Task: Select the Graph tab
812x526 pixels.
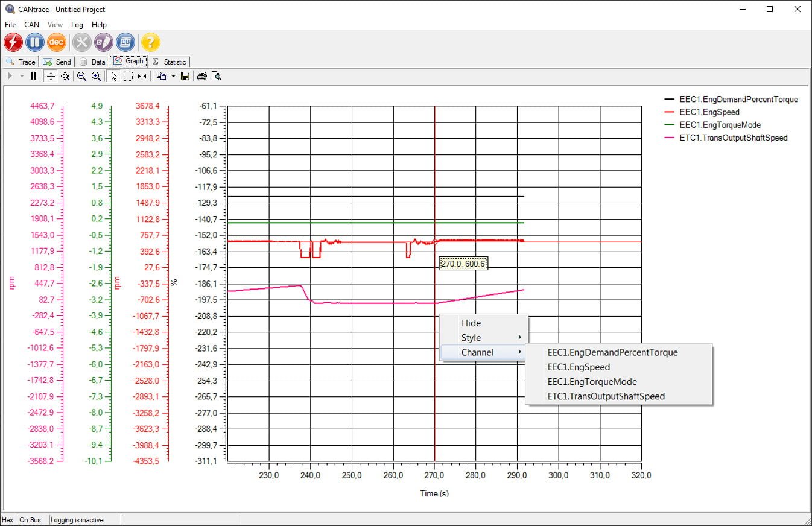Action: tap(128, 61)
